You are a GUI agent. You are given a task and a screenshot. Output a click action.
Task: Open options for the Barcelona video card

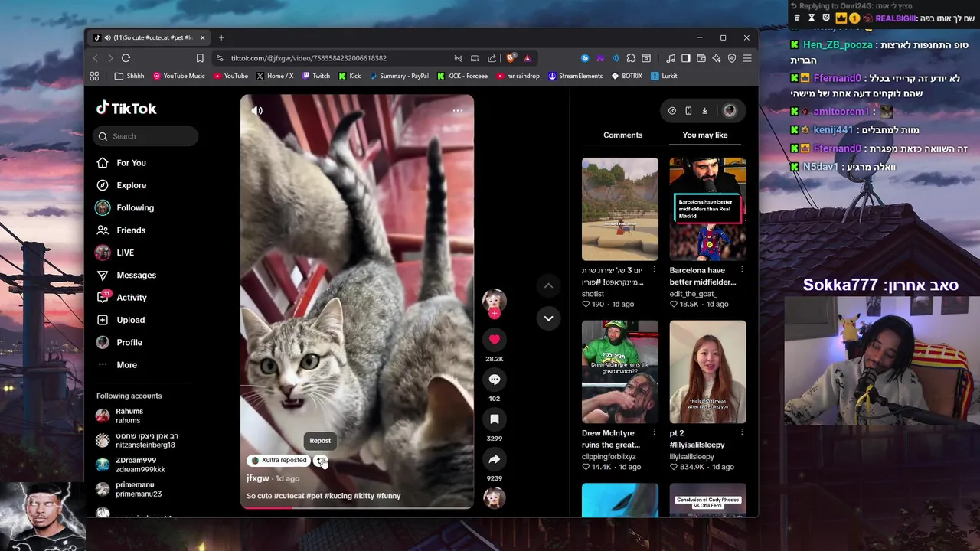[x=742, y=270]
